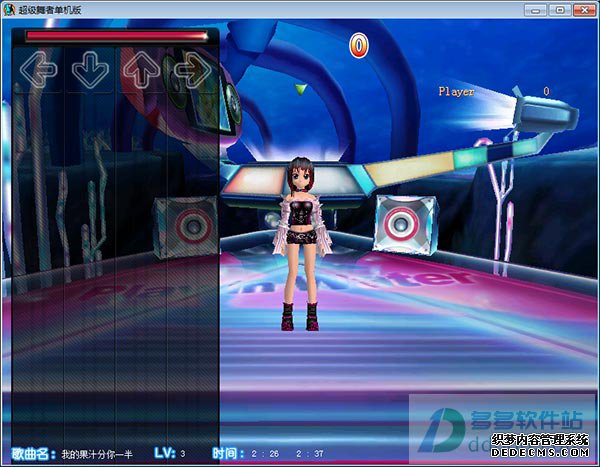Click the player score value 0

[x=546, y=91]
